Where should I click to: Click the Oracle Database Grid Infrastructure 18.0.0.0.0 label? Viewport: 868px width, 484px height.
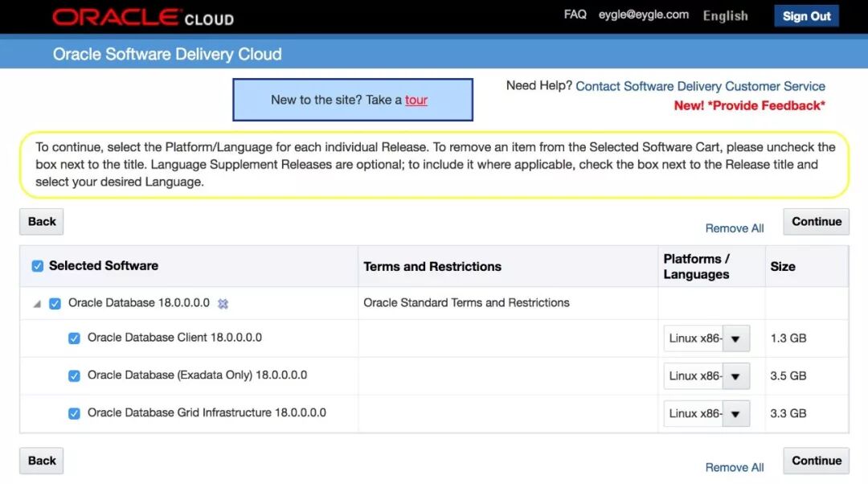click(207, 413)
